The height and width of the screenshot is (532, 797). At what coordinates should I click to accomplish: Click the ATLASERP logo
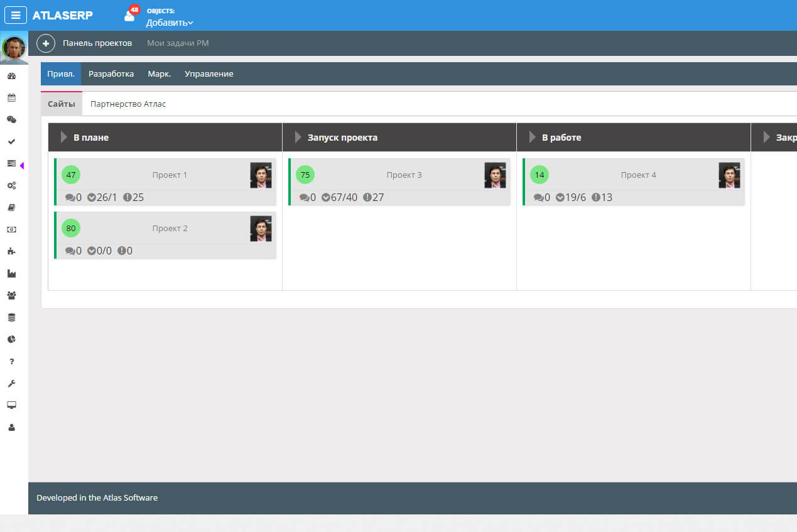click(x=62, y=15)
